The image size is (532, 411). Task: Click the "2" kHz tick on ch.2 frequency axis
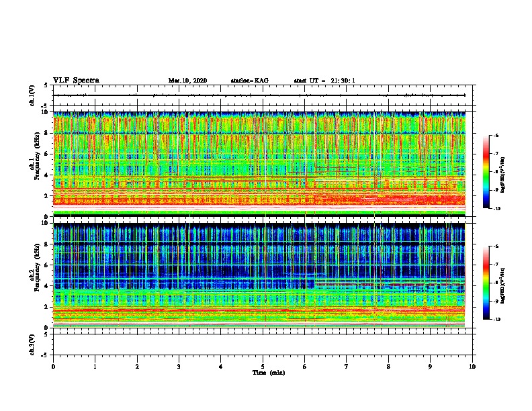[x=46, y=307]
